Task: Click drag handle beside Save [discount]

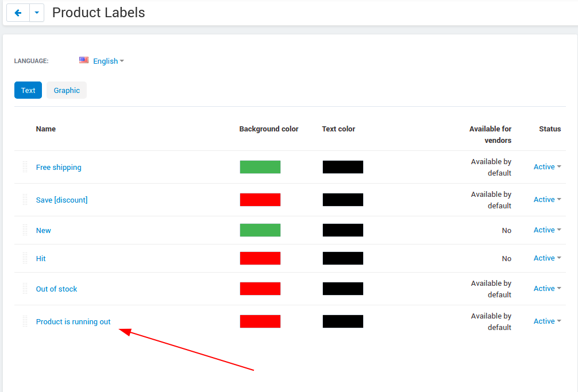Action: 25,200
